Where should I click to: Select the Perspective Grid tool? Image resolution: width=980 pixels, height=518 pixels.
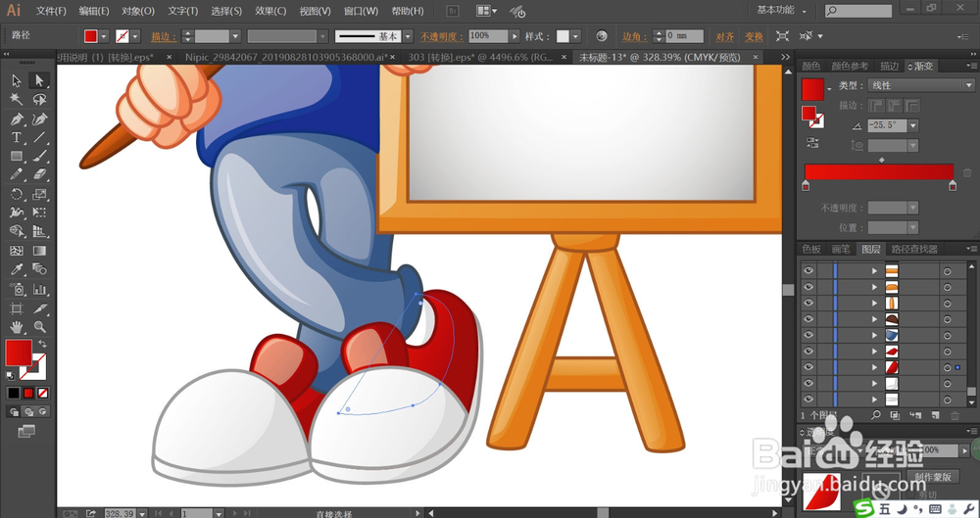(x=39, y=232)
